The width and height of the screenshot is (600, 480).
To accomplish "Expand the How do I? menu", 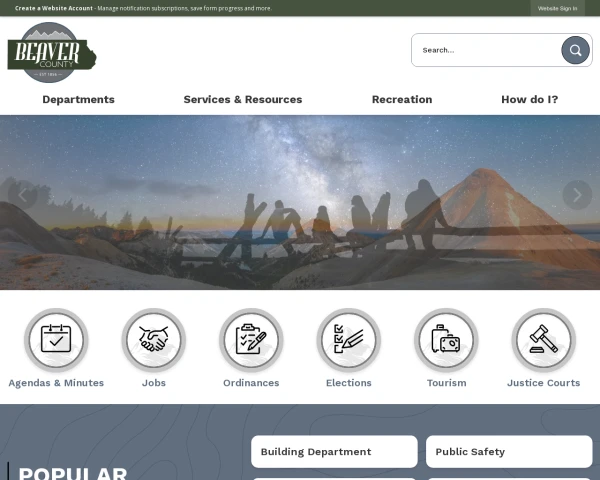I will coord(529,99).
